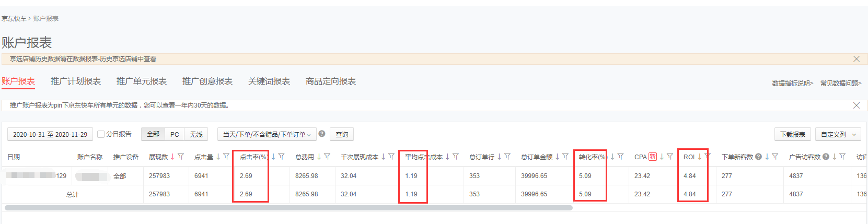Click 23.42 in the first data row
This screenshot has width=868, height=224.
(x=642, y=176)
